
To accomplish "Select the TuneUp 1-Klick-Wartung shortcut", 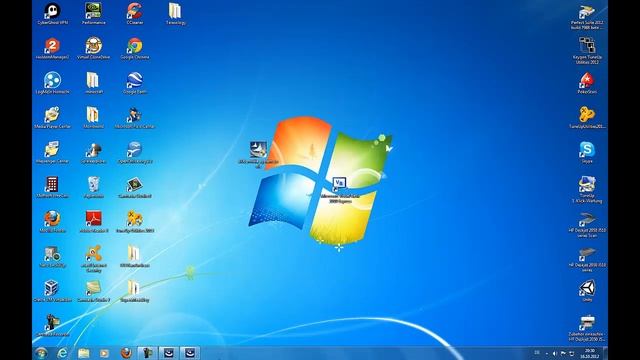I will pyautogui.click(x=587, y=189).
